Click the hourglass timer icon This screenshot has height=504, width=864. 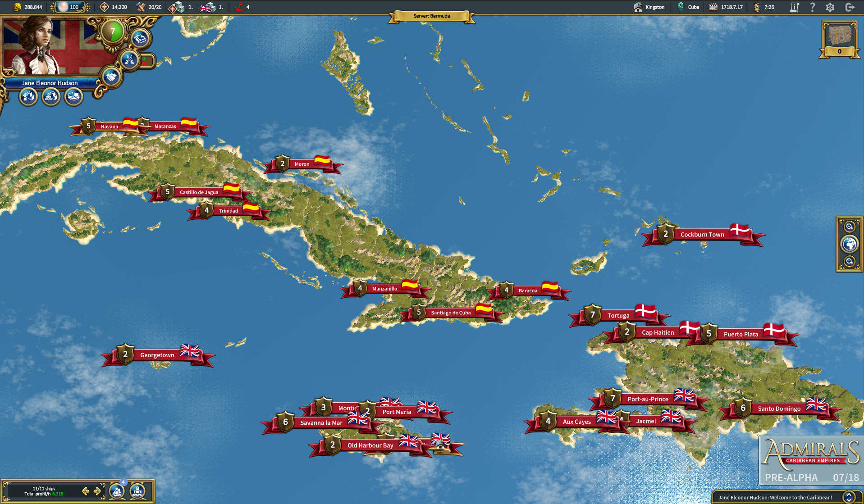pos(757,7)
